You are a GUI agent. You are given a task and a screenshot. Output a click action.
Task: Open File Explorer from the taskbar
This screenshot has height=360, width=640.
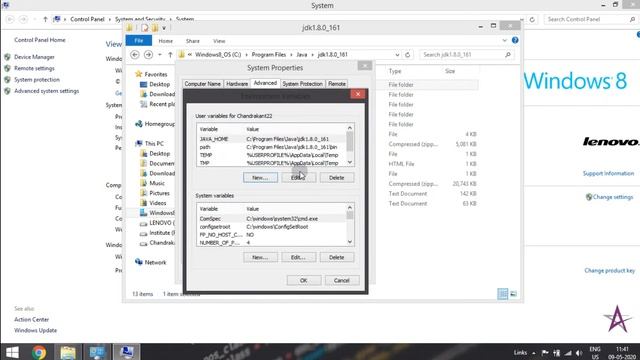click(x=68, y=352)
